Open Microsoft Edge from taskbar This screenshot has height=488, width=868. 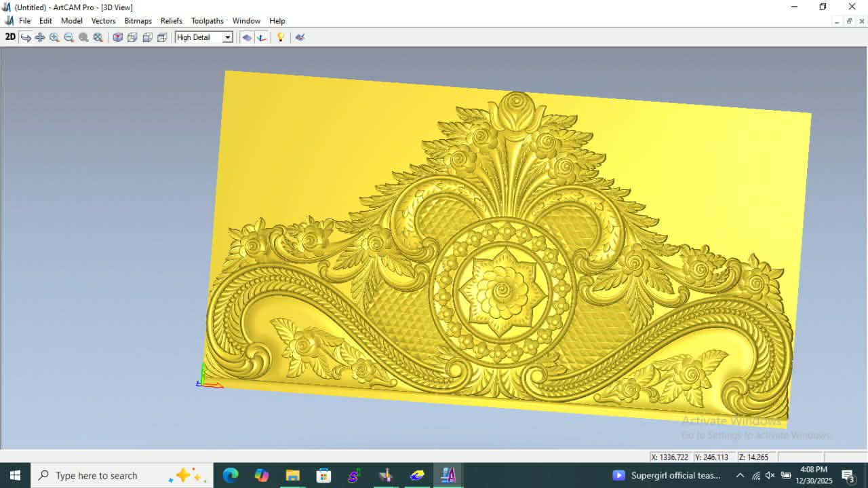pos(231,475)
